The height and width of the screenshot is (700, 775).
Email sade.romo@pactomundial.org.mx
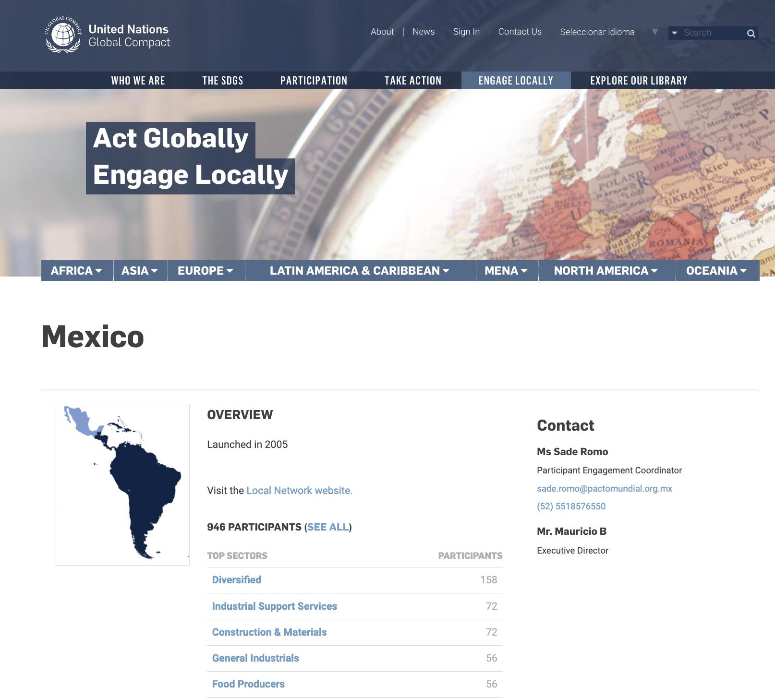604,488
